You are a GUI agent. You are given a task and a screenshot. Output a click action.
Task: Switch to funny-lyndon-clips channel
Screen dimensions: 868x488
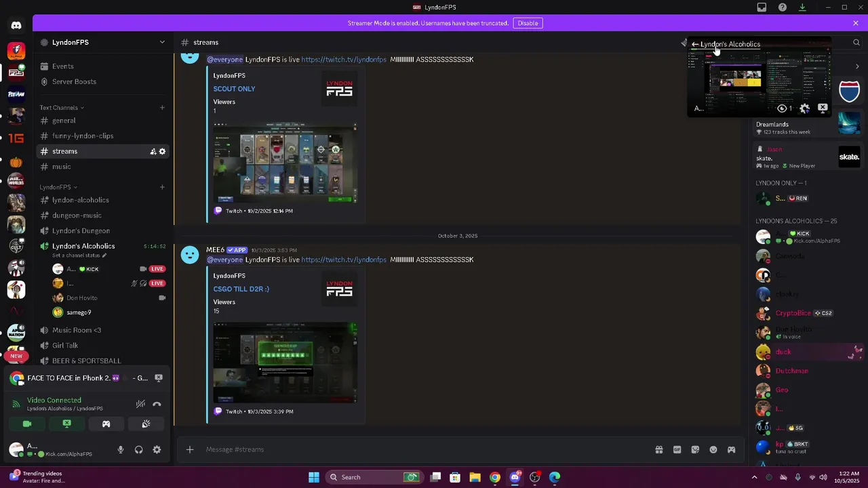[x=102, y=136]
